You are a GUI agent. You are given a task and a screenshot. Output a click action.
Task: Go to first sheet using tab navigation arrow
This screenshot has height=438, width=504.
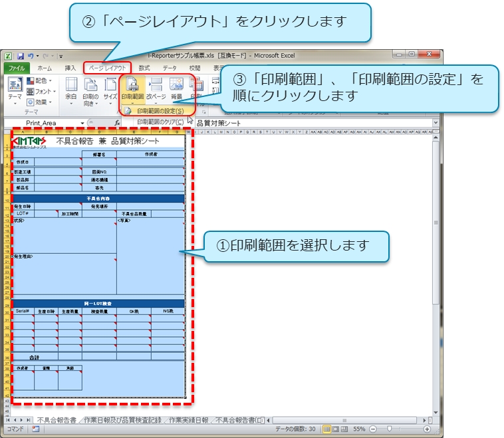click(x=8, y=420)
